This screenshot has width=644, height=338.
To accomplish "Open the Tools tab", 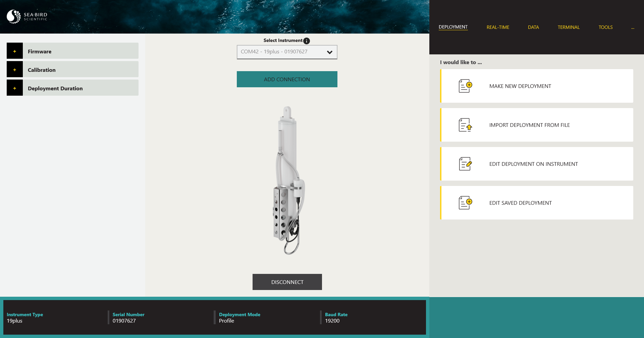I will [x=605, y=27].
